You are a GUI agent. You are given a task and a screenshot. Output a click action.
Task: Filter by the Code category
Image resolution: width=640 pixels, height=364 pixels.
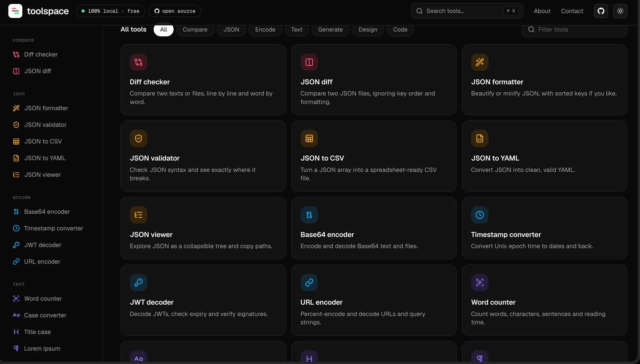coord(400,30)
